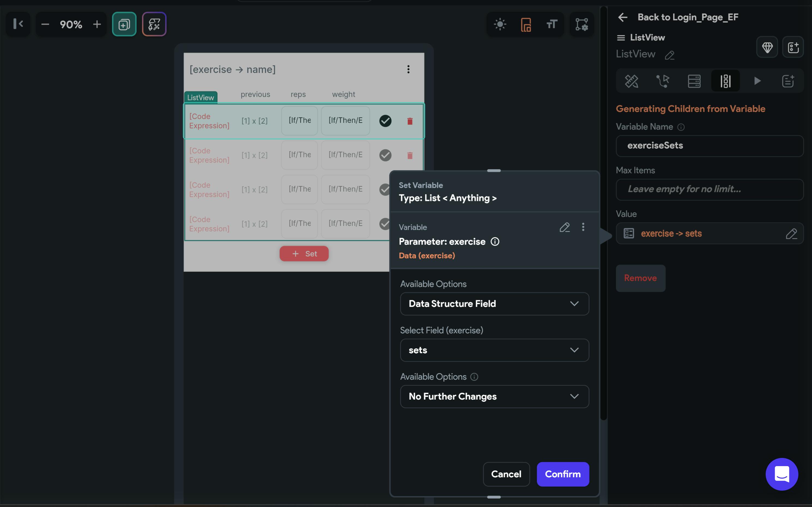Collapse the left panel with arrow icon
The height and width of the screenshot is (507, 812).
pyautogui.click(x=18, y=24)
